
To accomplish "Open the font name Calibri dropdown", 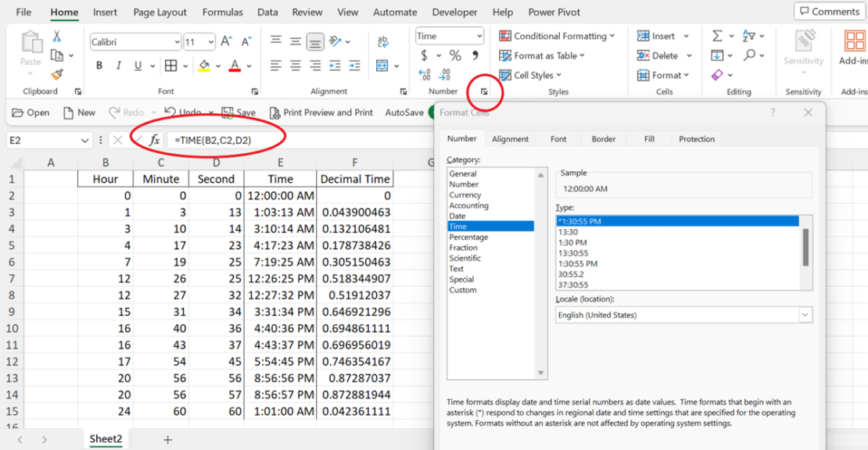I will click(177, 42).
